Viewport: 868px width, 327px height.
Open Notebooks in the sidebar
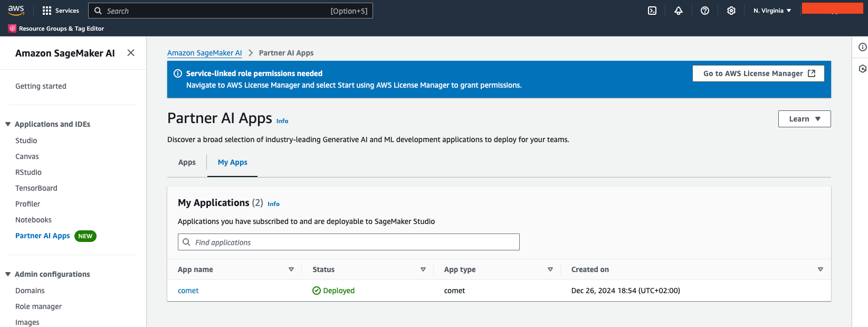point(33,220)
